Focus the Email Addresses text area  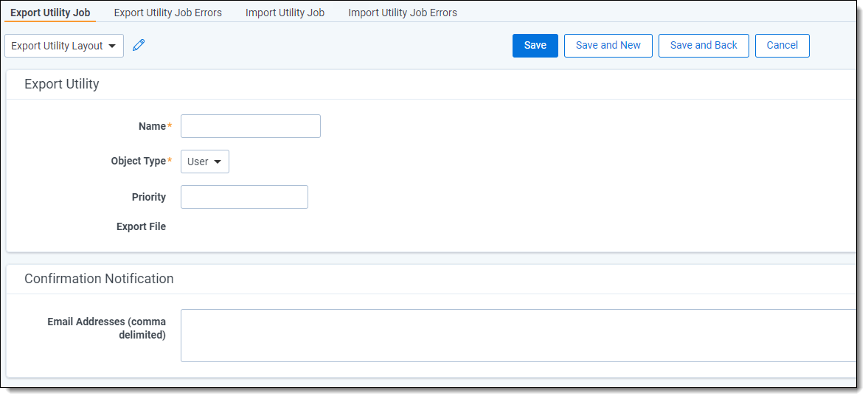click(518, 336)
